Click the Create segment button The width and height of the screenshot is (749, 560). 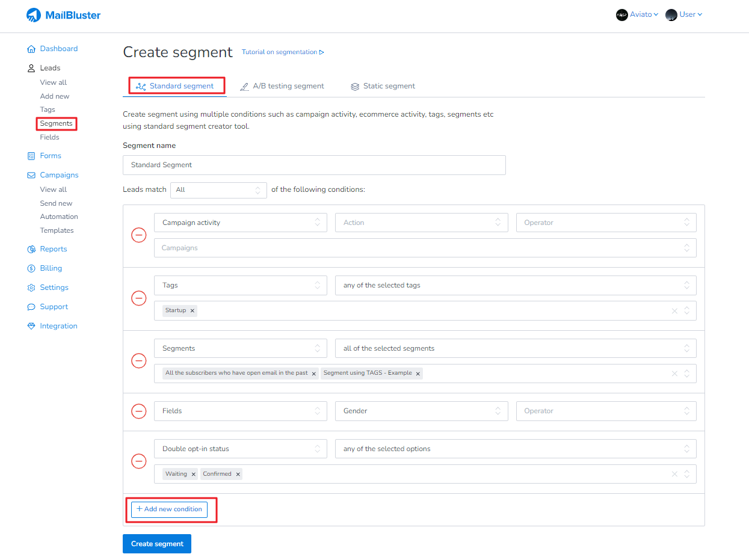click(x=157, y=544)
